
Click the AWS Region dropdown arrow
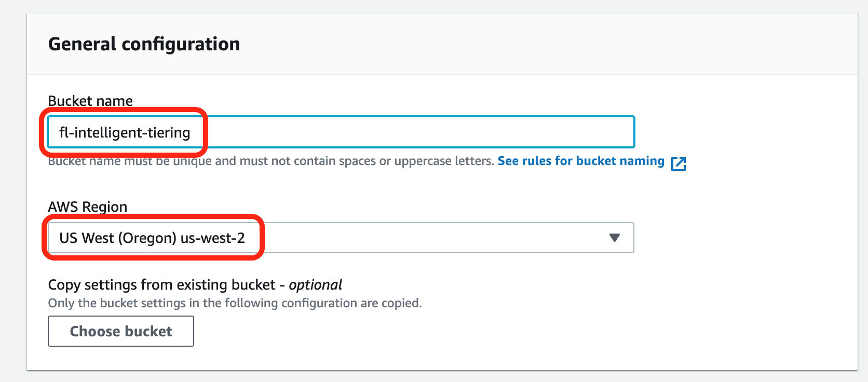[x=615, y=238]
